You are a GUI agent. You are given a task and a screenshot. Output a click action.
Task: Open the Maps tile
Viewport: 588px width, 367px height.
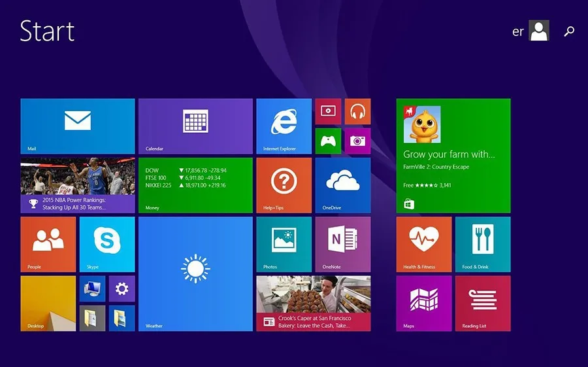(x=423, y=303)
